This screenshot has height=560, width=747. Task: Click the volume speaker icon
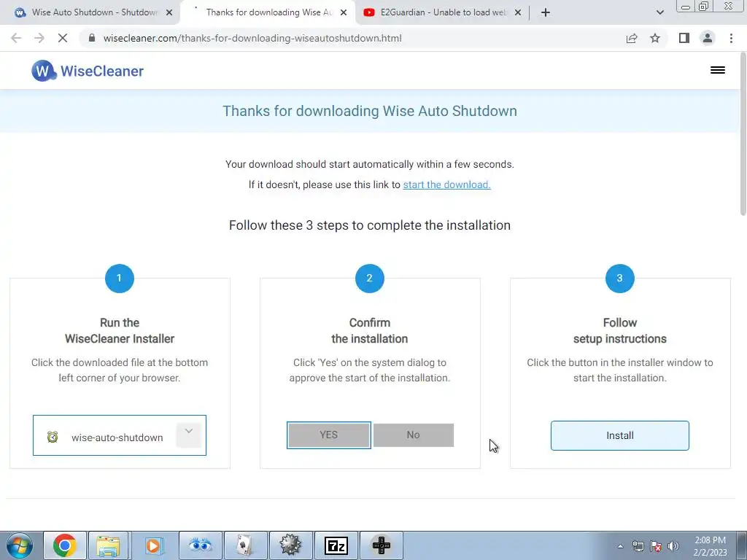pos(673,546)
